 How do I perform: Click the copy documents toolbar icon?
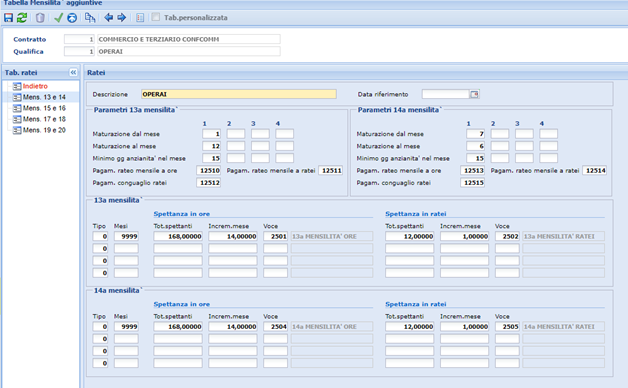[x=90, y=18]
